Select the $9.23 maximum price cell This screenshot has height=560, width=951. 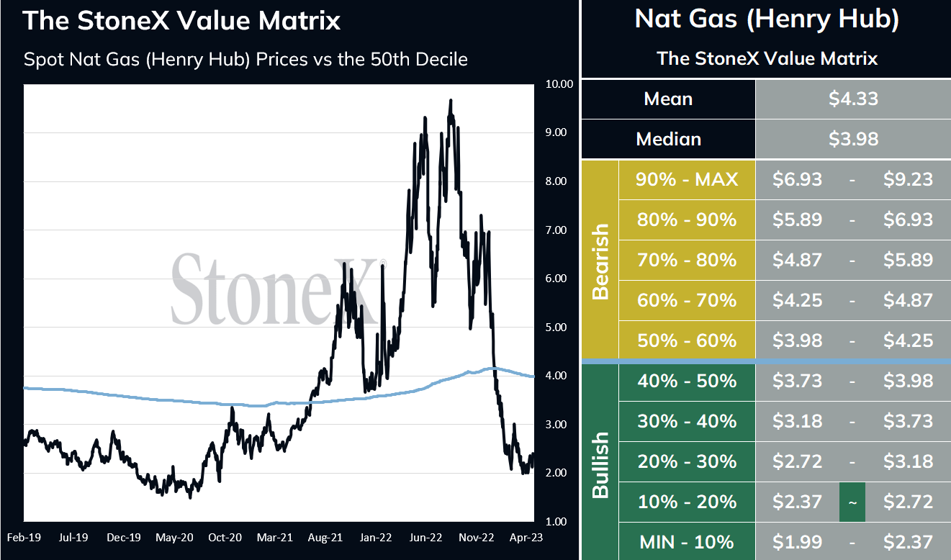(908, 179)
